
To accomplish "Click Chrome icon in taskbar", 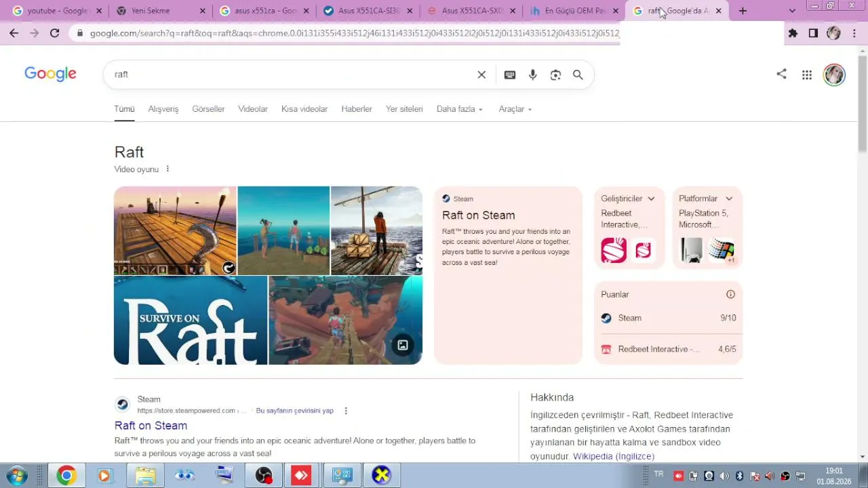I will tap(66, 476).
